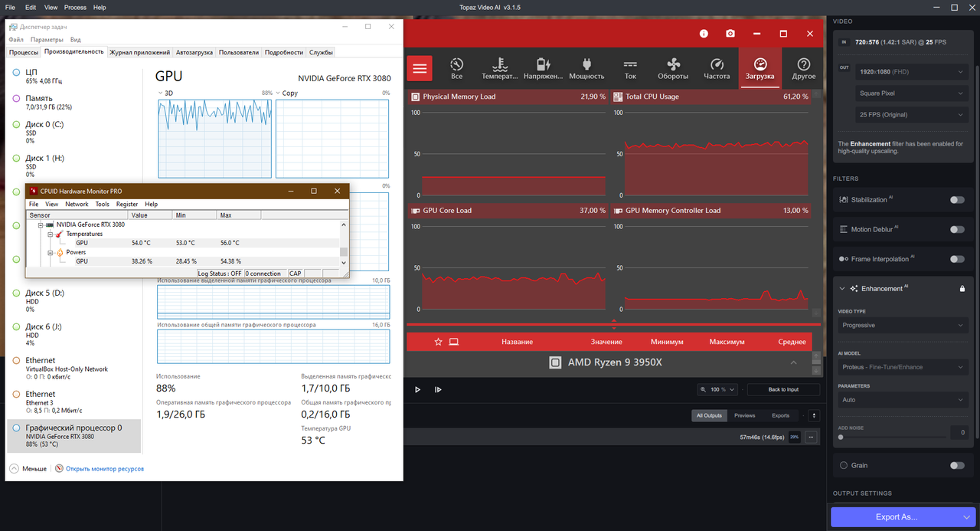Open the Proteus AI model dropdown

pos(903,367)
